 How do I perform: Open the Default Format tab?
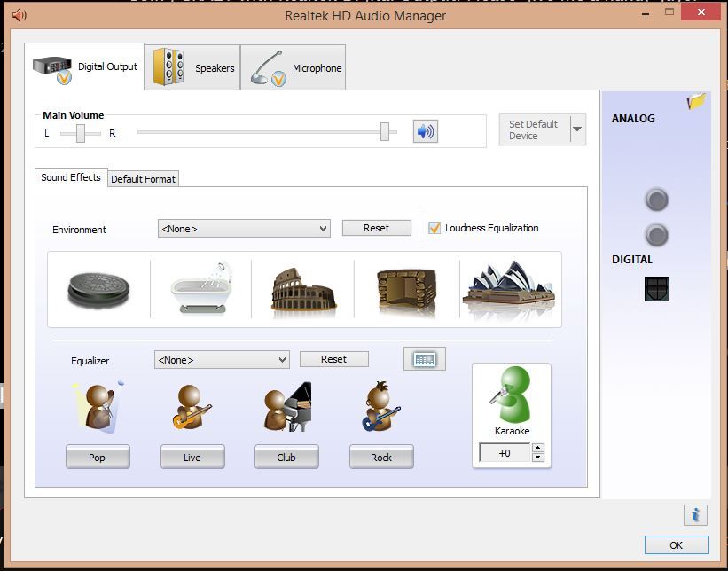[x=143, y=179]
